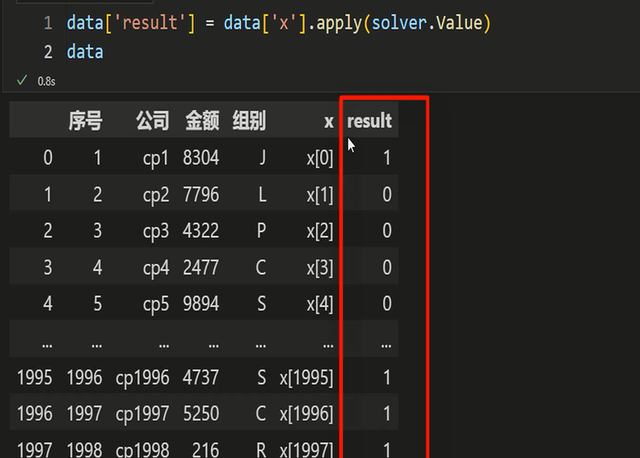Click the x column header

coord(329,122)
